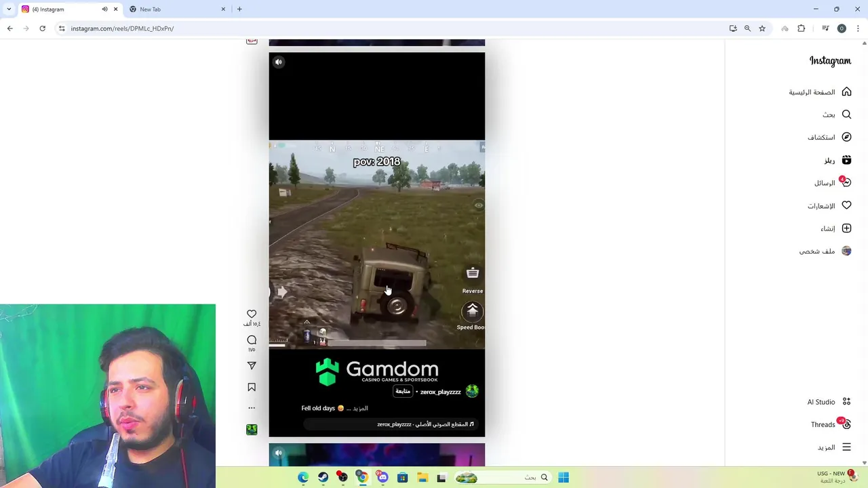Open the Chrome profile avatar

[x=842, y=28]
